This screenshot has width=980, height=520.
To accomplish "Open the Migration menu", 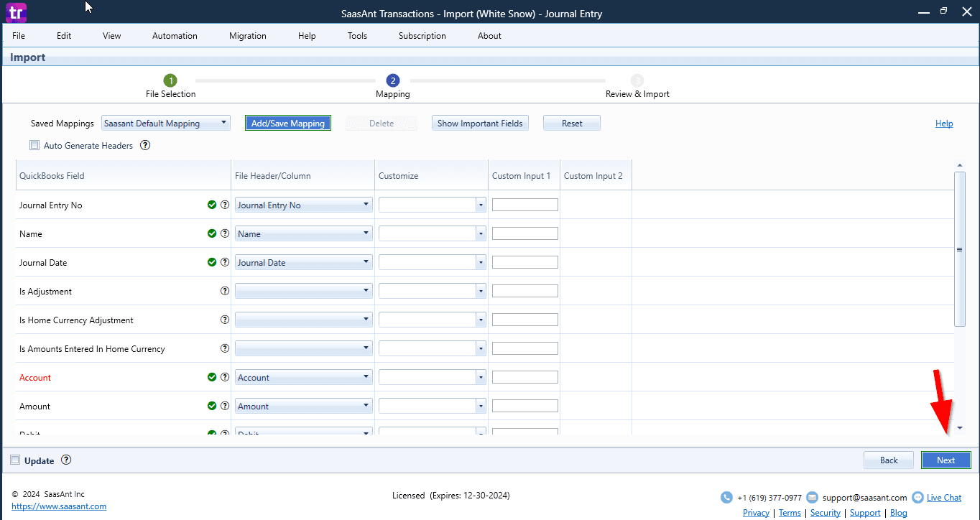I will [248, 36].
